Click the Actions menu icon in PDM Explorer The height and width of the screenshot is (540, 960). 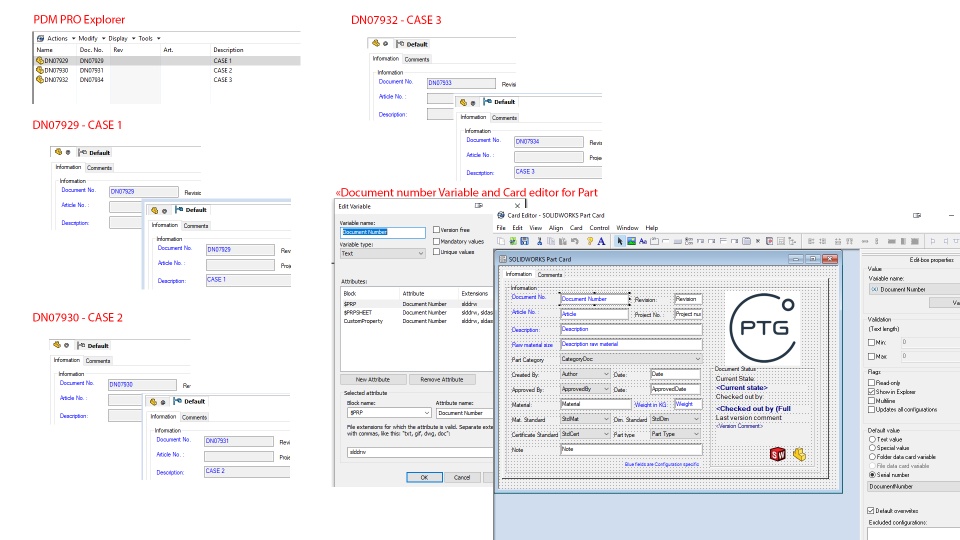(40, 39)
